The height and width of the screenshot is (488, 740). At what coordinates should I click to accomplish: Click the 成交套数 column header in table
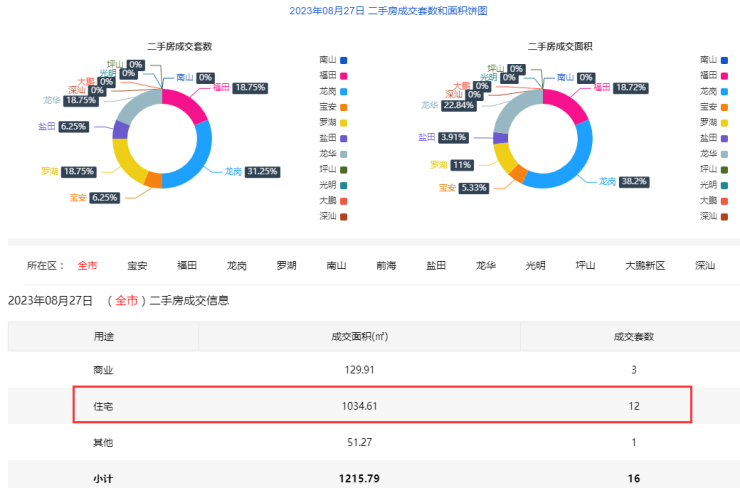click(x=633, y=336)
